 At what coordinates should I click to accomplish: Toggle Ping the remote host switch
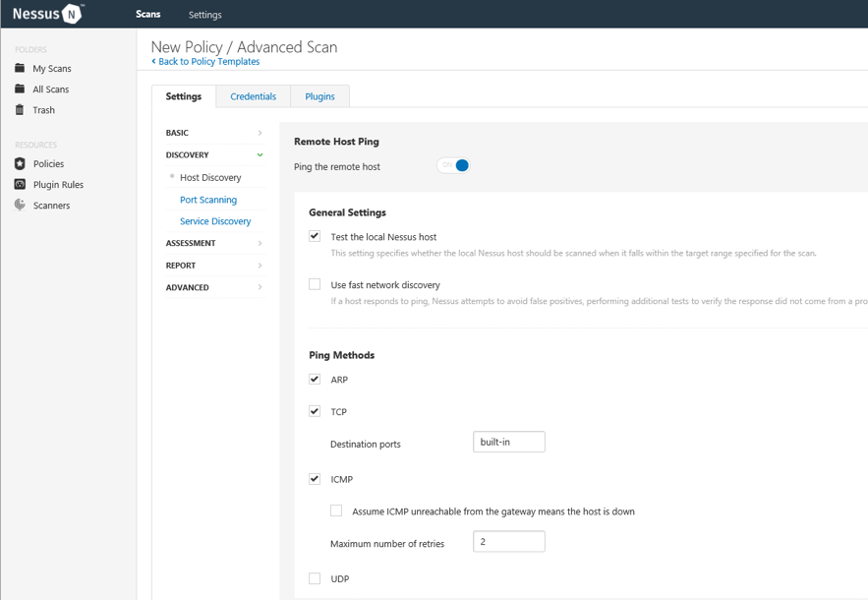tap(454, 165)
